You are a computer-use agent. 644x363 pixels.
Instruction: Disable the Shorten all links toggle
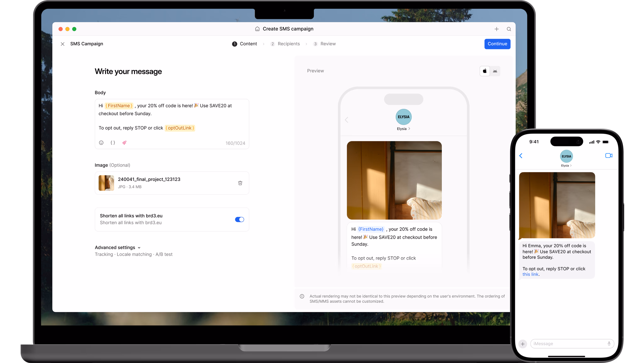coord(239,219)
